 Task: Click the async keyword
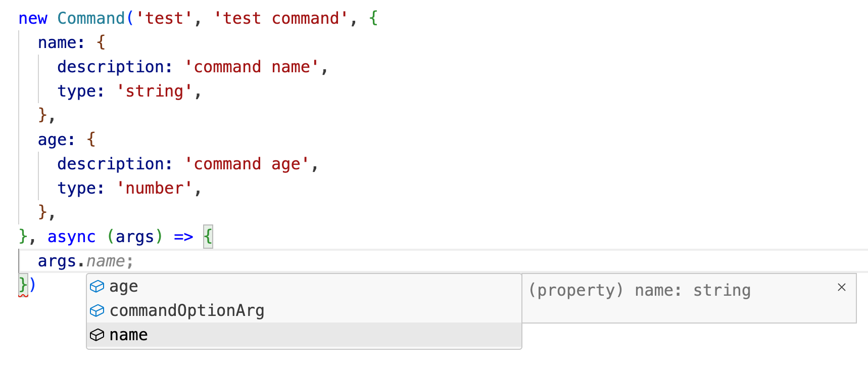coord(71,237)
